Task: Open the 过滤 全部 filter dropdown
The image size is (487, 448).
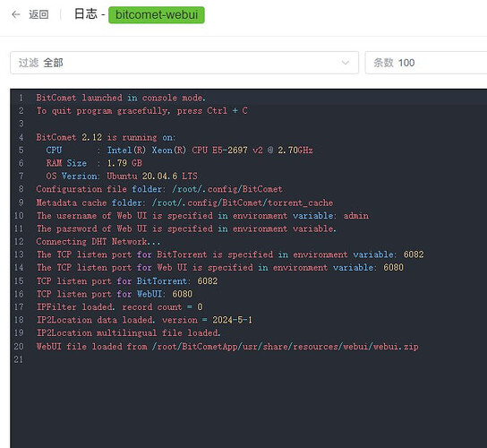Action: [x=184, y=63]
